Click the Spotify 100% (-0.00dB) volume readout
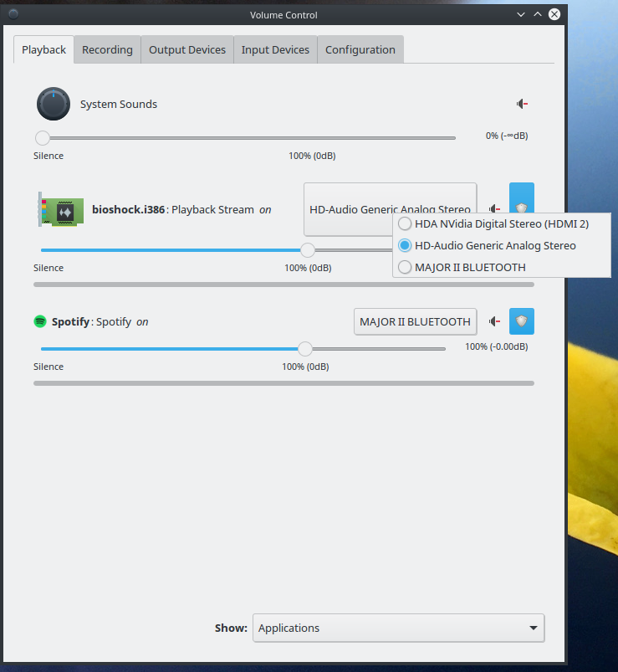This screenshot has height=672, width=618. [x=497, y=346]
